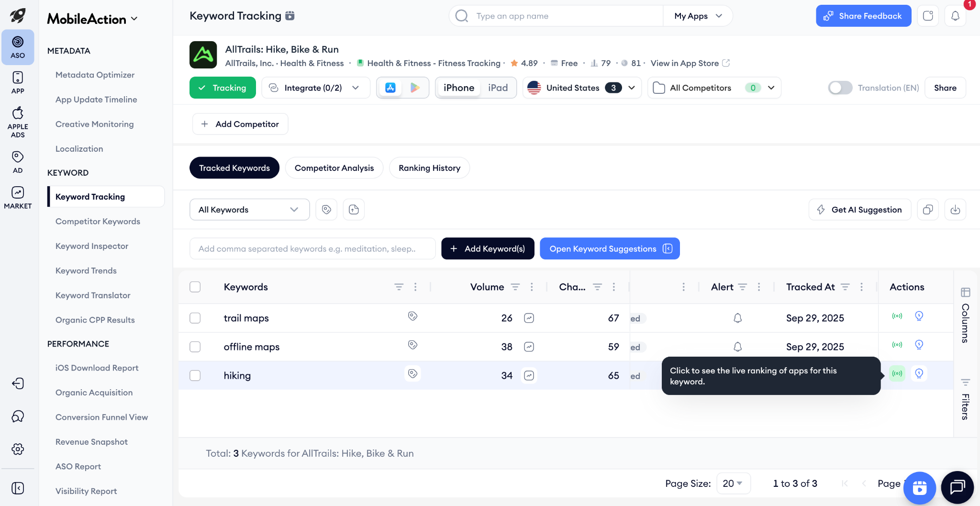Click lightbulb icon for offline maps

(919, 345)
